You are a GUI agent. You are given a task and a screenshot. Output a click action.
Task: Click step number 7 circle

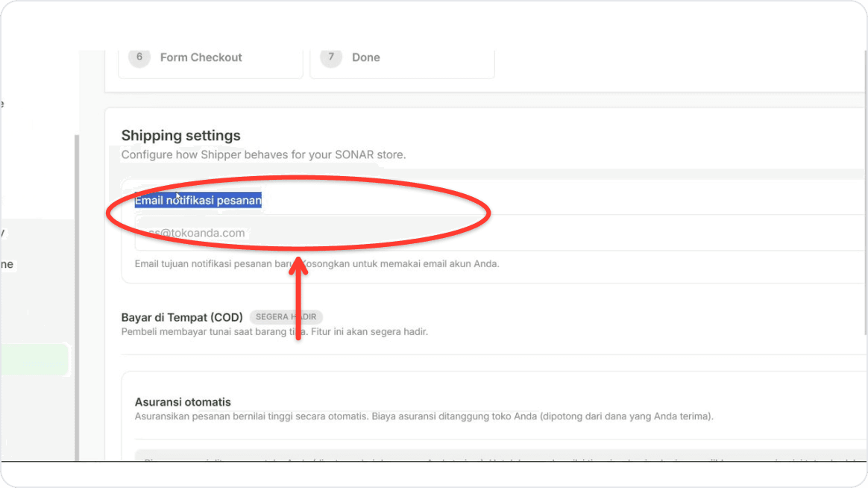pos(331,57)
